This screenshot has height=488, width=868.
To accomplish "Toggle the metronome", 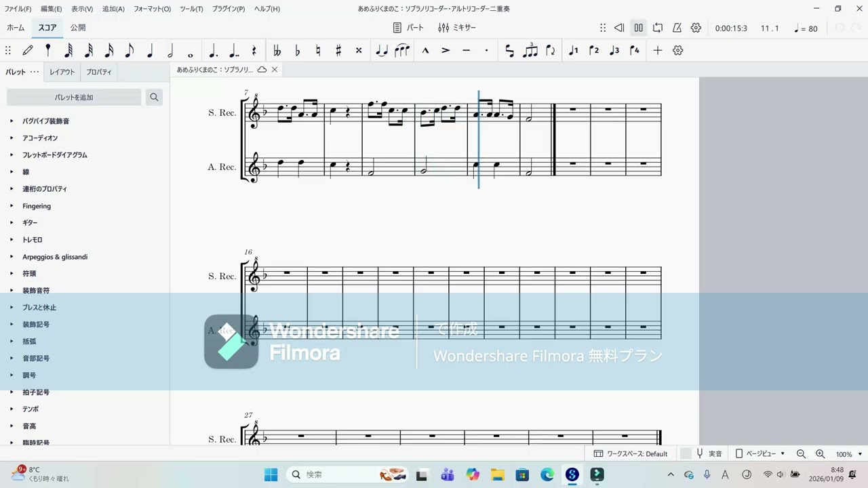I will click(x=677, y=28).
